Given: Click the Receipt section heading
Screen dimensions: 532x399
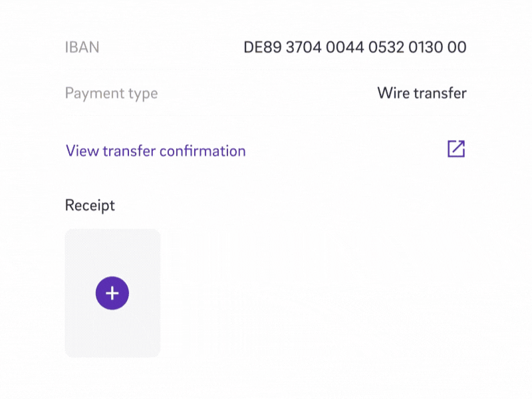Looking at the screenshot, I should pos(90,205).
